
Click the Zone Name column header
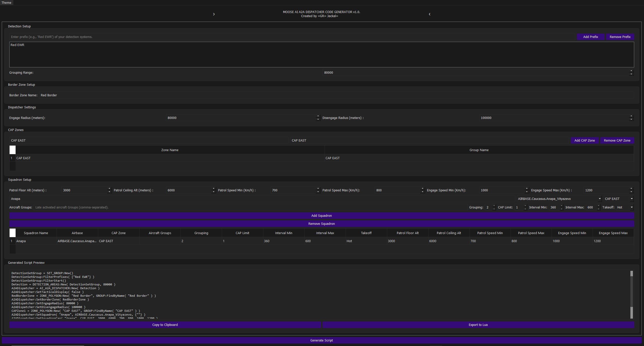pyautogui.click(x=170, y=150)
